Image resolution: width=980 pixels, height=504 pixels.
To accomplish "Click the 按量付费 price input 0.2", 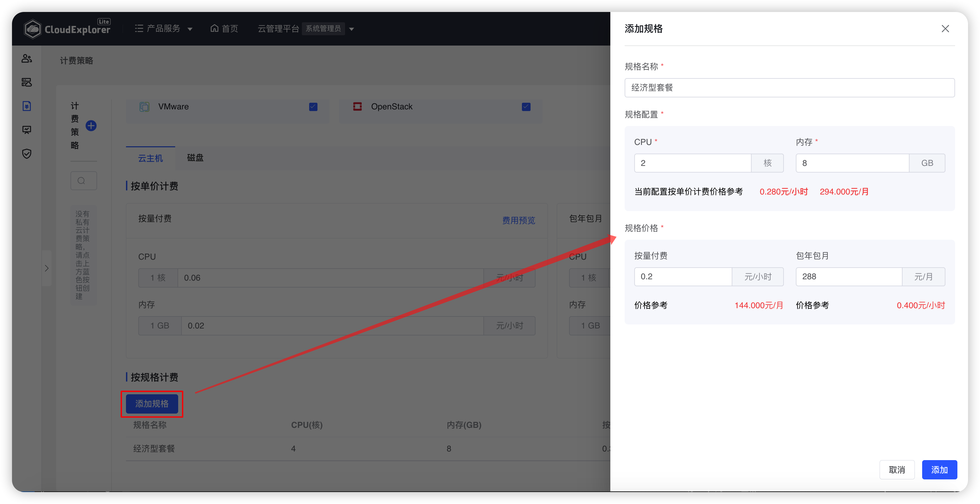I will pos(683,277).
